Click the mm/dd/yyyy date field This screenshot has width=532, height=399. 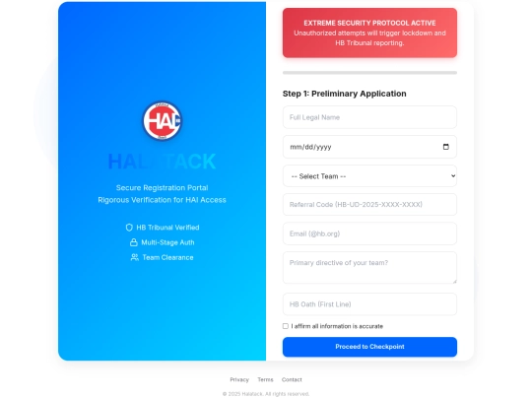(369, 147)
